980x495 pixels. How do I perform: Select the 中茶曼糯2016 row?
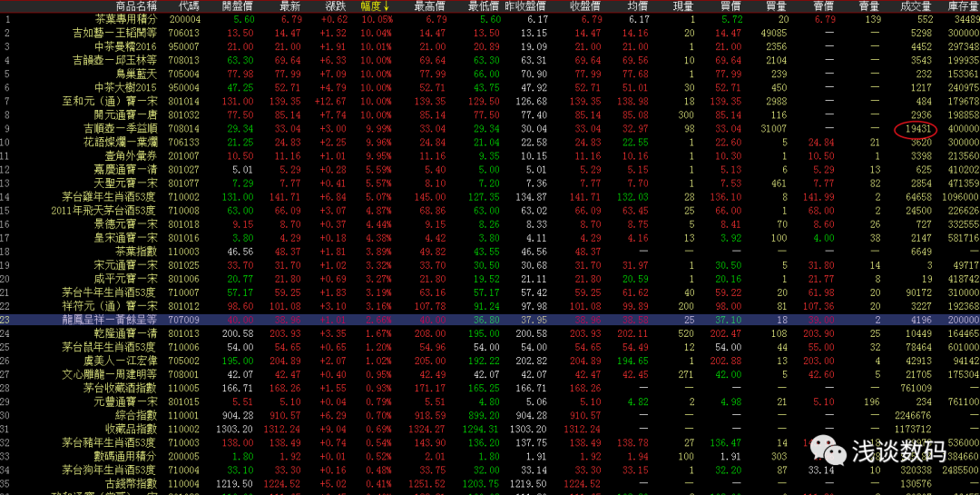coord(490,47)
